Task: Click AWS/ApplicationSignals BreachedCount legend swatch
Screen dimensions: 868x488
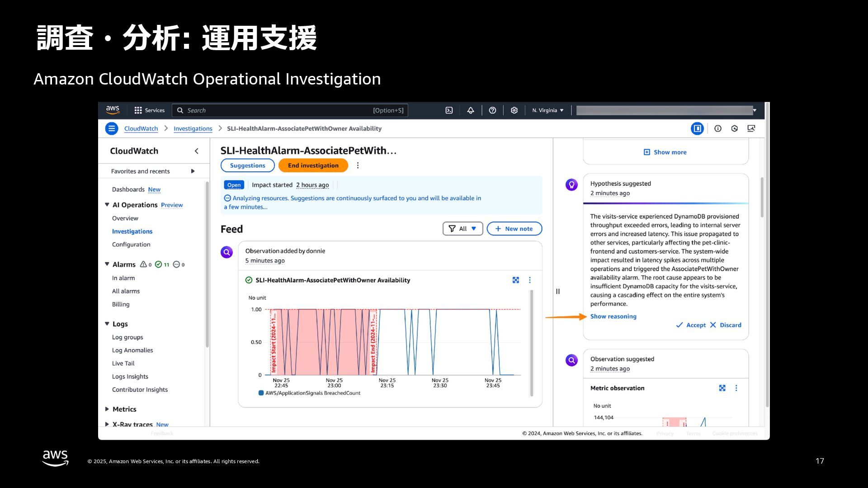Action: click(x=261, y=393)
